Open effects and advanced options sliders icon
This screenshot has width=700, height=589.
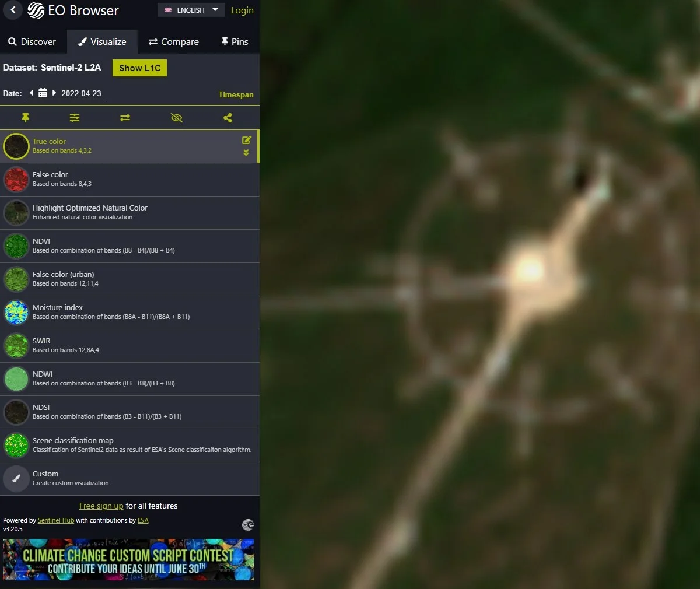tap(75, 118)
